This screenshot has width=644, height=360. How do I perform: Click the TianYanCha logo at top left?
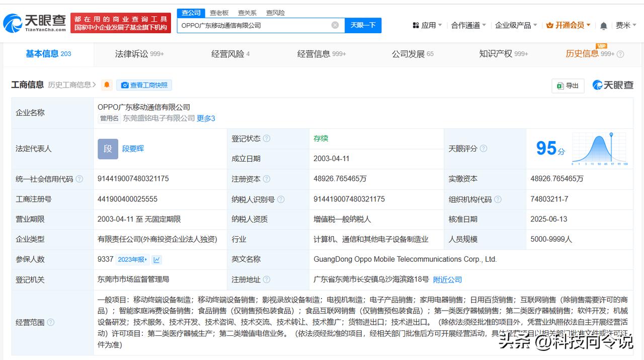[x=34, y=23]
